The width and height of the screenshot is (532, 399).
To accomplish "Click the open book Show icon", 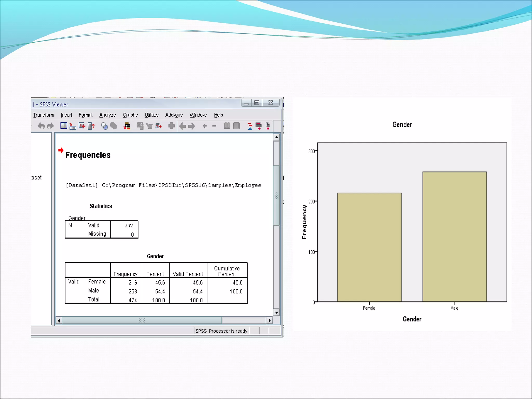I will click(x=227, y=126).
